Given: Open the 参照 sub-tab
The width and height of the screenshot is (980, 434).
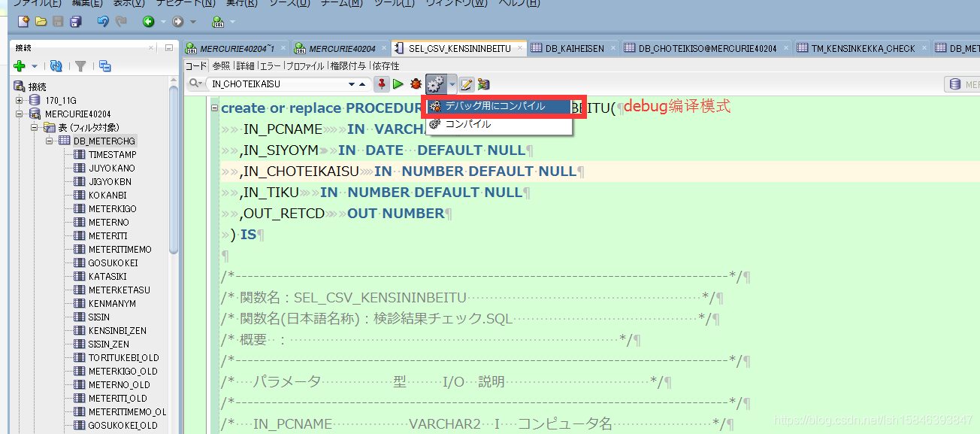Looking at the screenshot, I should (x=221, y=66).
